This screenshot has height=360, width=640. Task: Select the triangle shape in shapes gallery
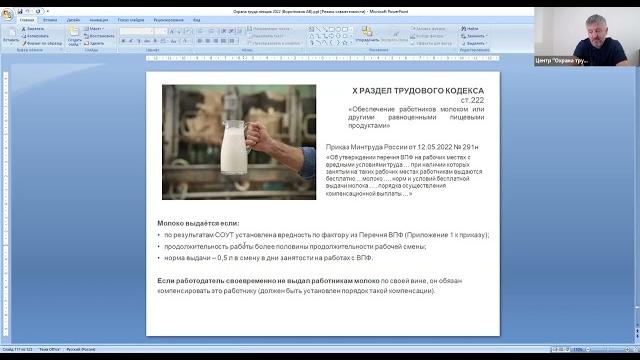click(311, 36)
